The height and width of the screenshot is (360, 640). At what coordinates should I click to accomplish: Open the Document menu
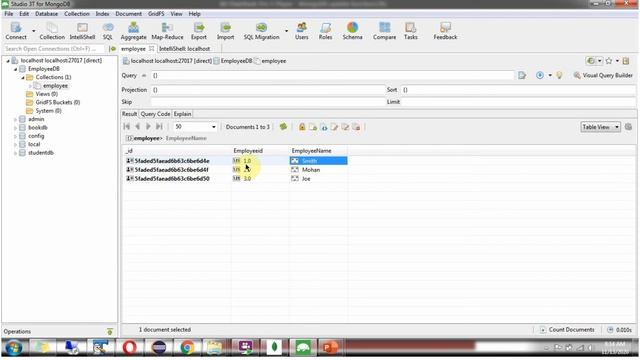(x=129, y=14)
